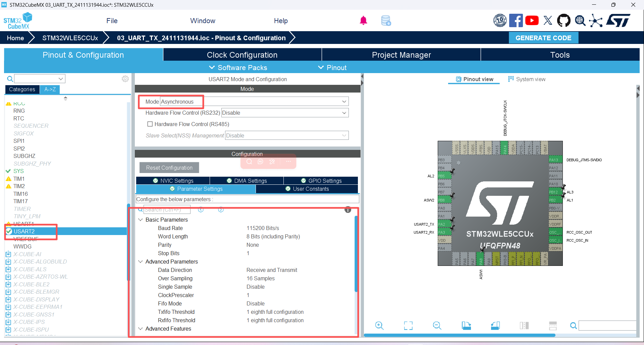Screen dimensions: 644x345
Task: Click the database update icon
Action: pos(386,21)
